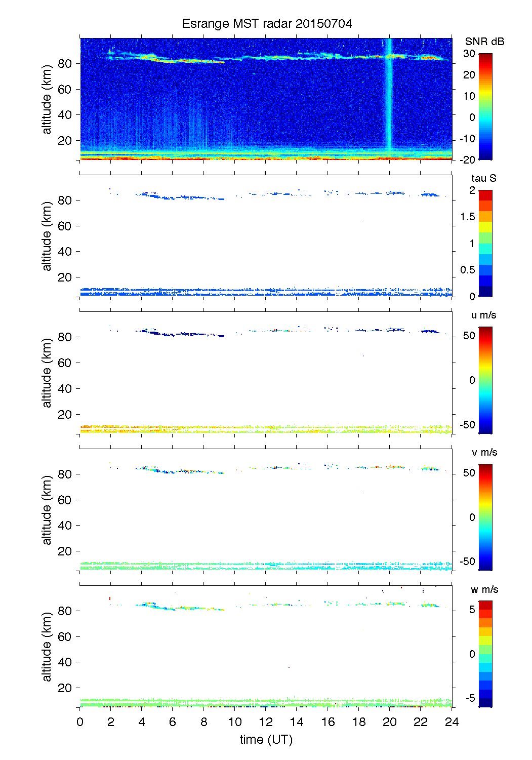The width and height of the screenshot is (532, 760).
Task: Click the altitude label of SNR panel
Action: 47,99
